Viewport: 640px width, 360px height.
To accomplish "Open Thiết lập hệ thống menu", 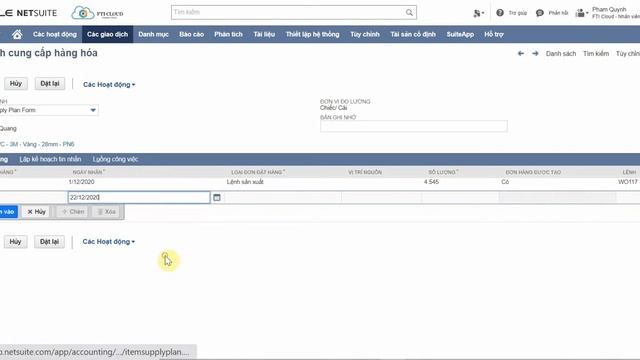I will (313, 34).
